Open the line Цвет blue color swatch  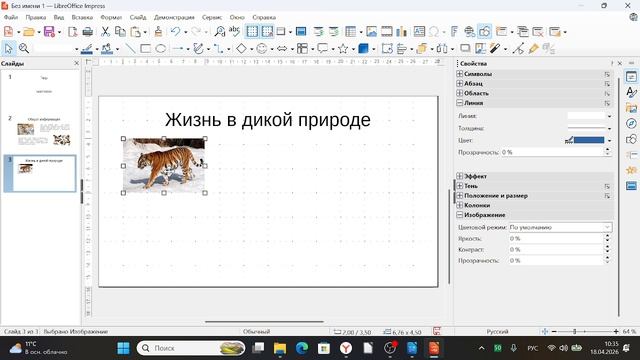(589, 140)
